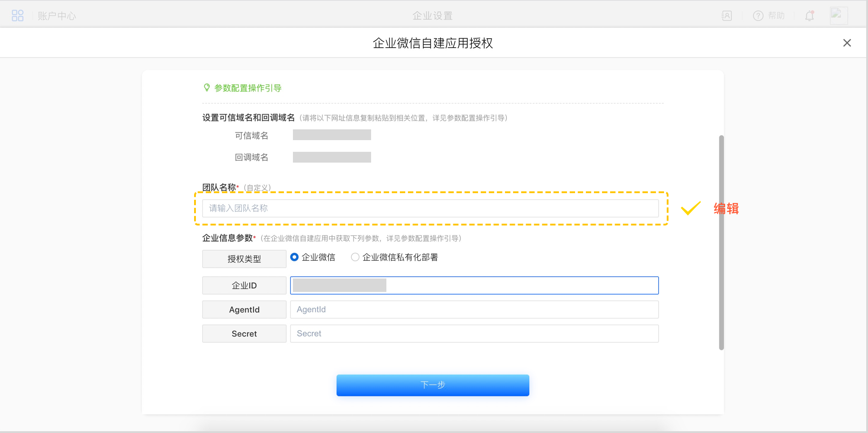This screenshot has width=868, height=433.
Task: Click the dialog's vertical scrollbar
Action: [x=721, y=243]
